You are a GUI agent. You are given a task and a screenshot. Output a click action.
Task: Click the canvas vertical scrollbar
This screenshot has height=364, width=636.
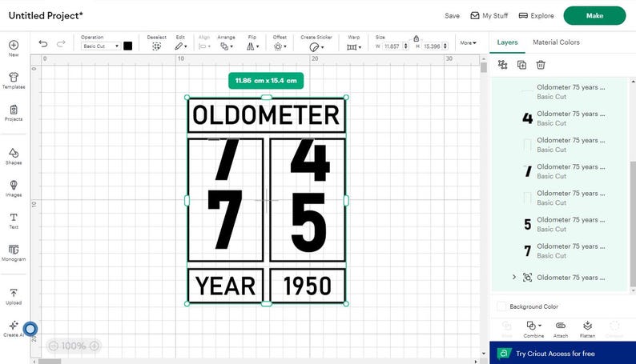tap(484, 68)
